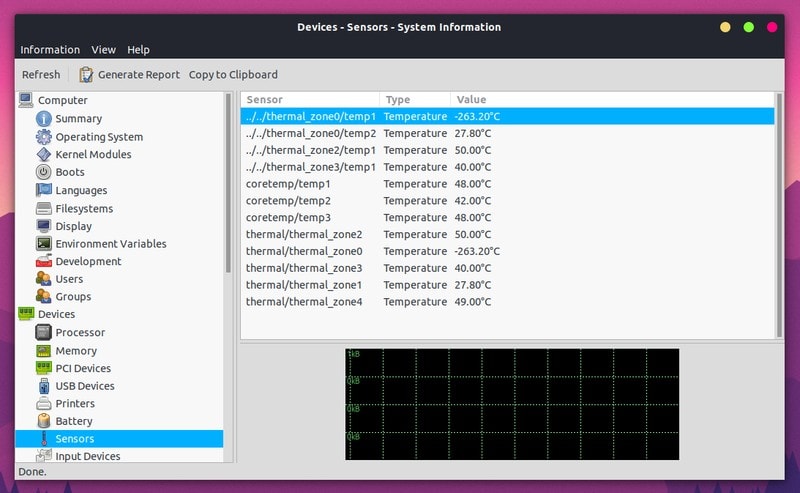800x493 pixels.
Task: Click the Boots power icon
Action: point(44,172)
